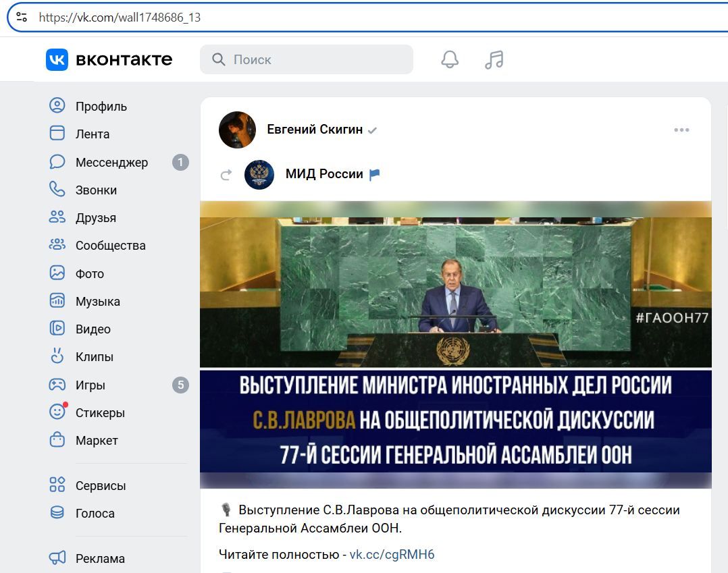Open Games (Игры) section

pos(90,385)
